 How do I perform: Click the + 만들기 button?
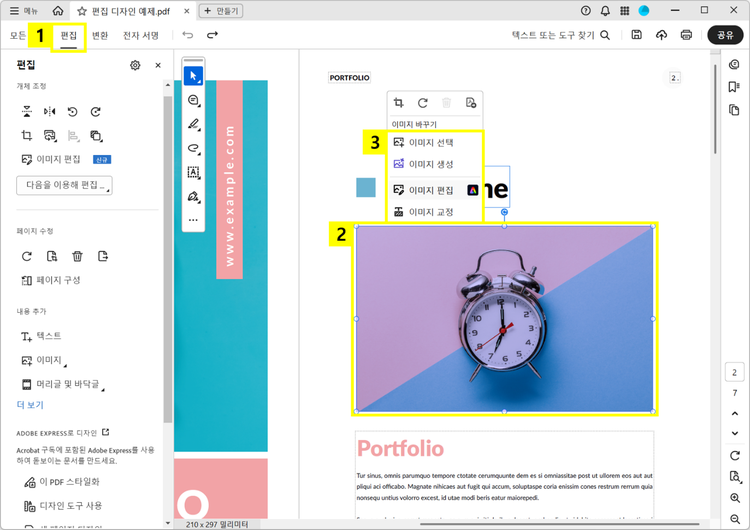point(221,11)
